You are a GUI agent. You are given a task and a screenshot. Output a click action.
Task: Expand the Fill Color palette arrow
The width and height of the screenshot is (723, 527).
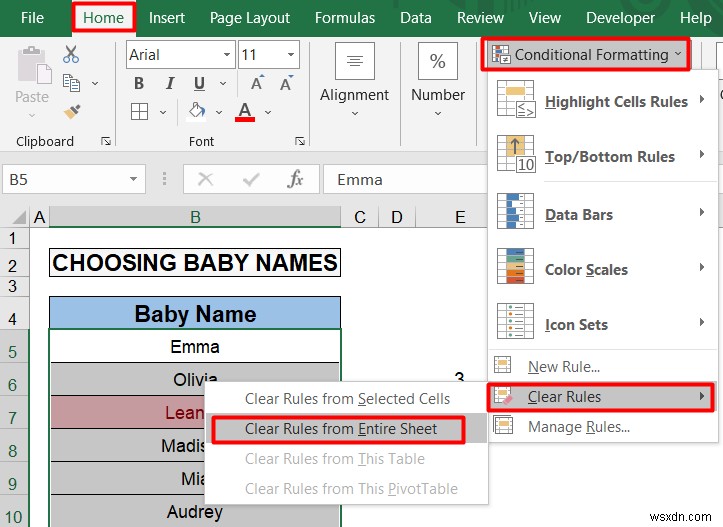coord(219,112)
